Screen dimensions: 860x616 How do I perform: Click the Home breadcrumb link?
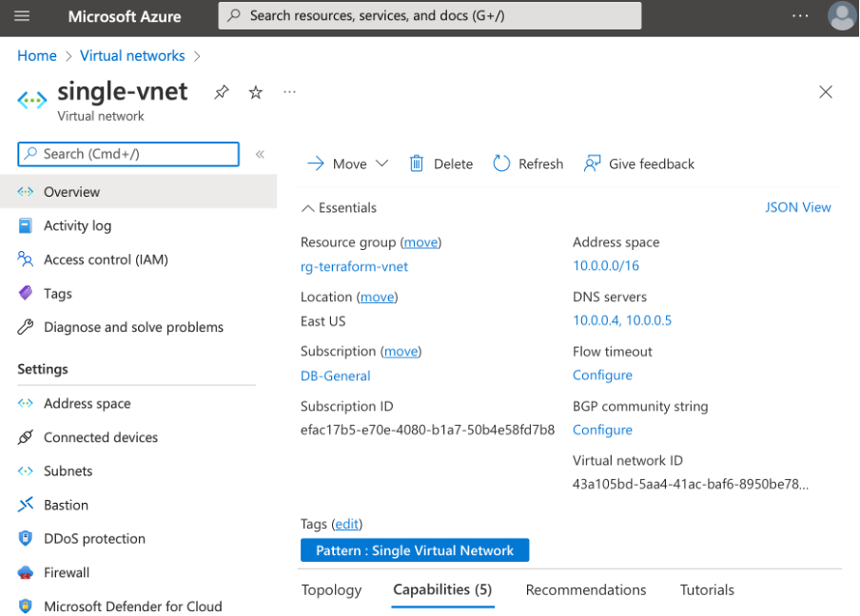click(37, 56)
